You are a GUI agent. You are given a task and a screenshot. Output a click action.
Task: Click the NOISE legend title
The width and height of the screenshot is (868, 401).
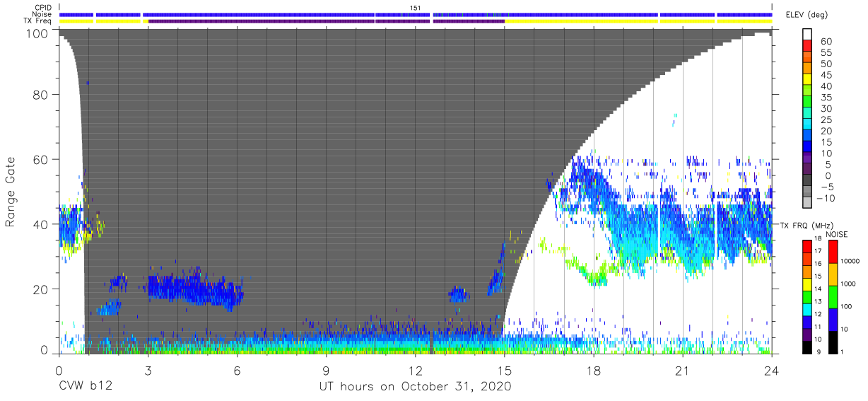pyautogui.click(x=837, y=234)
